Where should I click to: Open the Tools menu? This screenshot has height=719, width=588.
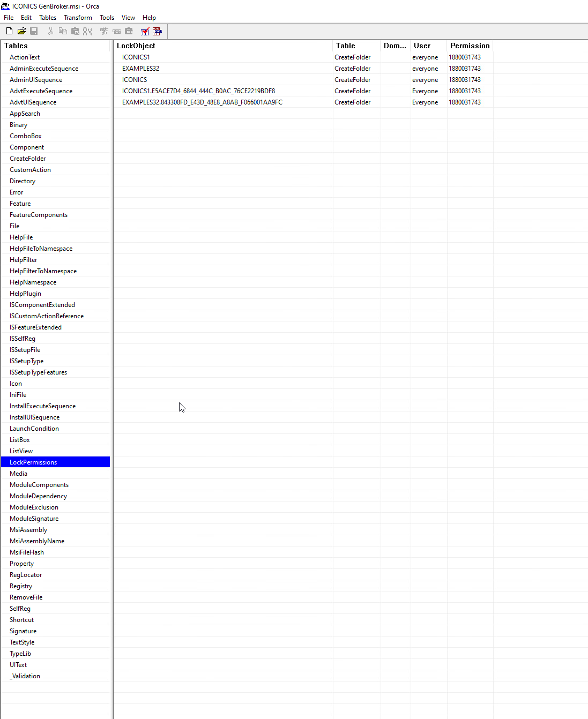(x=107, y=18)
